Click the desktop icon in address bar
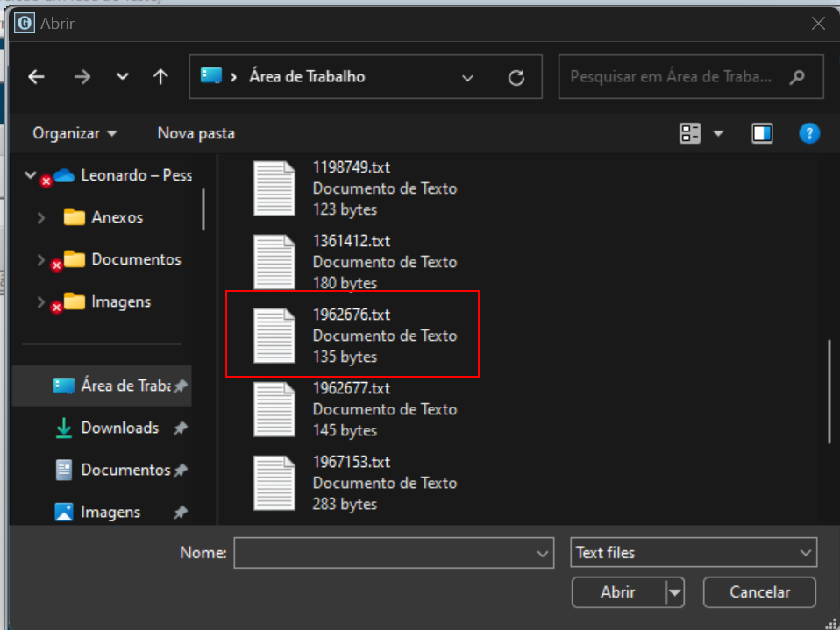The image size is (840, 630). point(211,76)
